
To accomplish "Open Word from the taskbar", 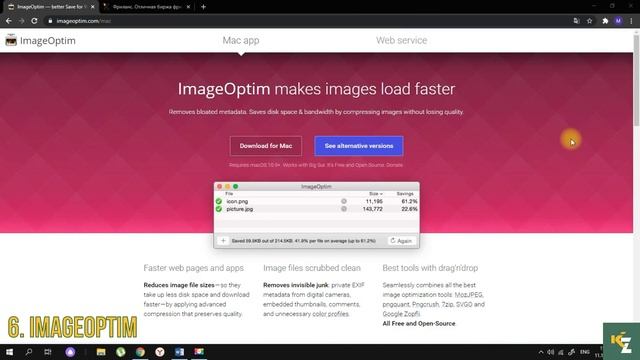I will point(179,352).
